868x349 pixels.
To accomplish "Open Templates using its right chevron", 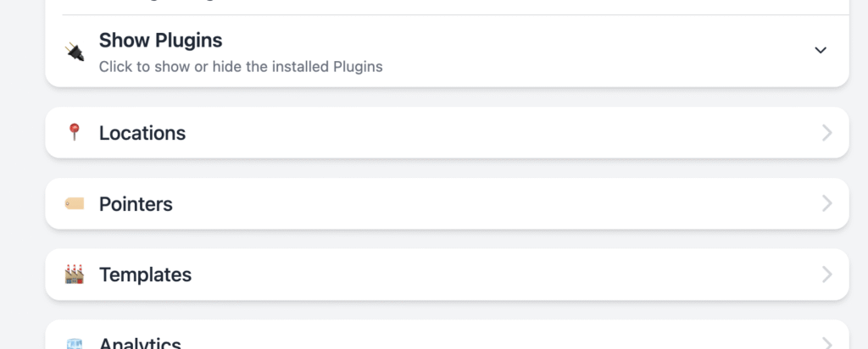I will click(x=826, y=274).
